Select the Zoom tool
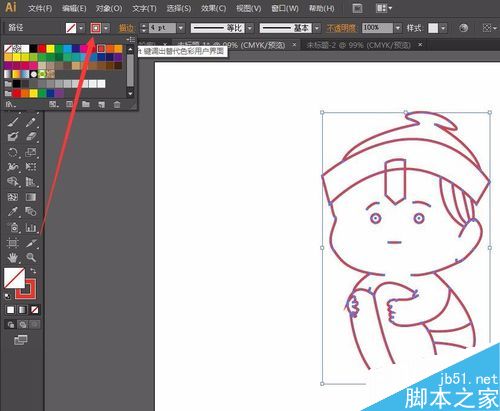This screenshot has height=411, width=500. point(31,258)
